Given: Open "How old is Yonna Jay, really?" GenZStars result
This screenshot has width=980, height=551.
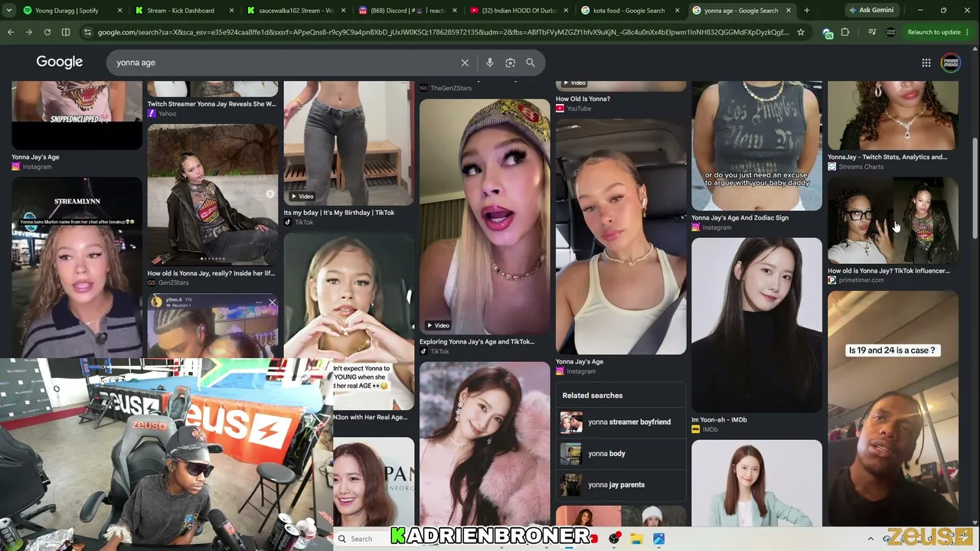Looking at the screenshot, I should (x=211, y=273).
